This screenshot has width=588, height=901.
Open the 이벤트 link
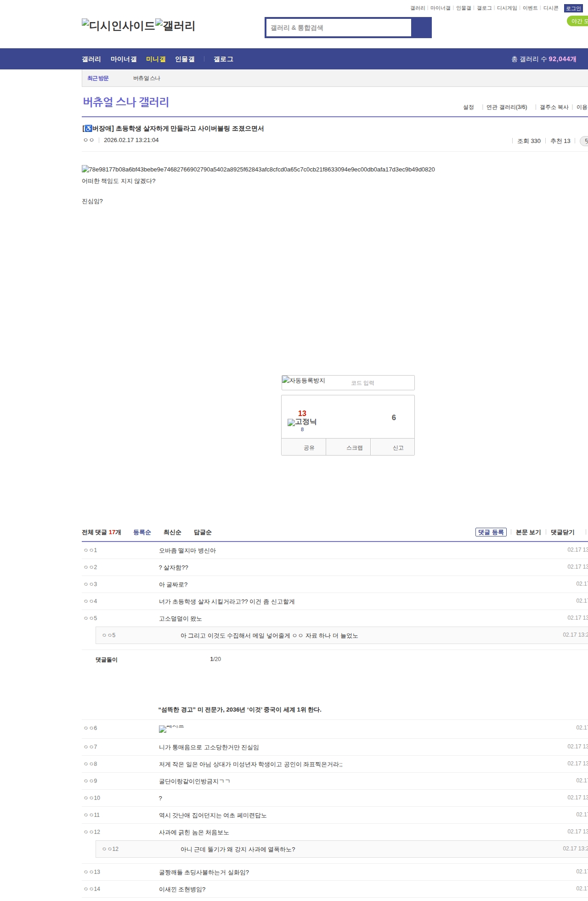[530, 8]
